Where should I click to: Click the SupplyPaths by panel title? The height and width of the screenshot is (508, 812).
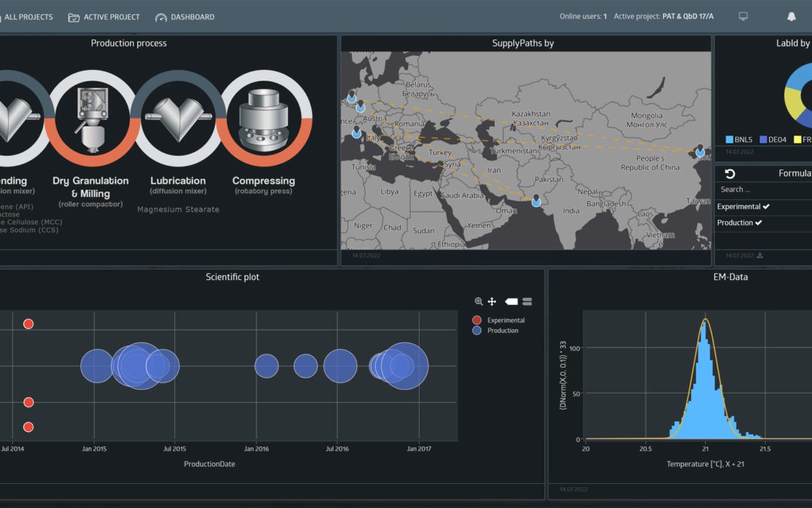point(523,43)
